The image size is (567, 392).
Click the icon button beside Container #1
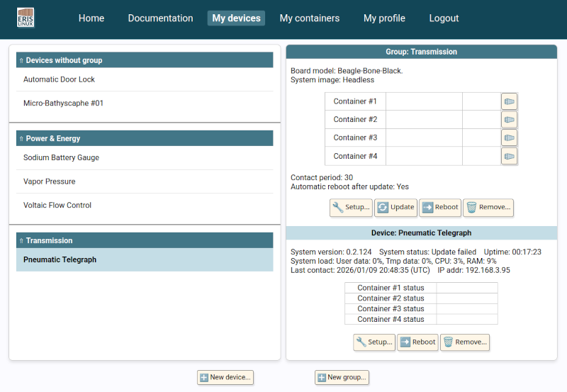(509, 101)
